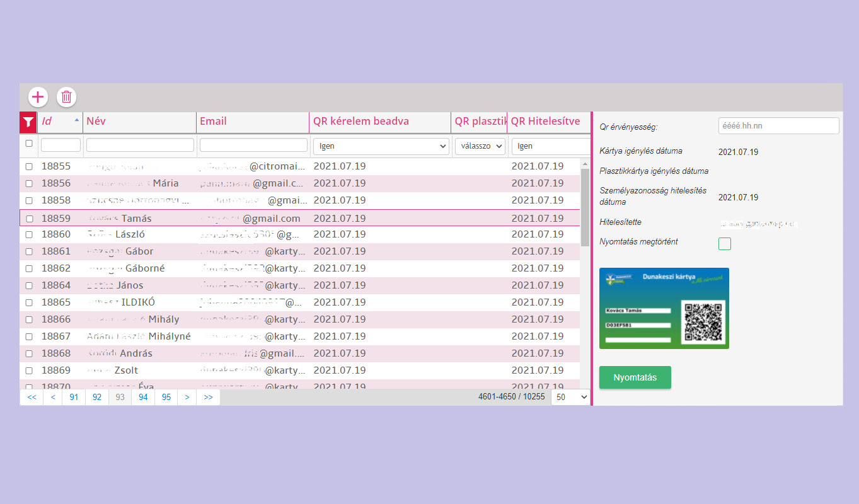Open the QR plasztik válasszon dropdown
Image resolution: width=859 pixels, height=504 pixels.
(480, 146)
